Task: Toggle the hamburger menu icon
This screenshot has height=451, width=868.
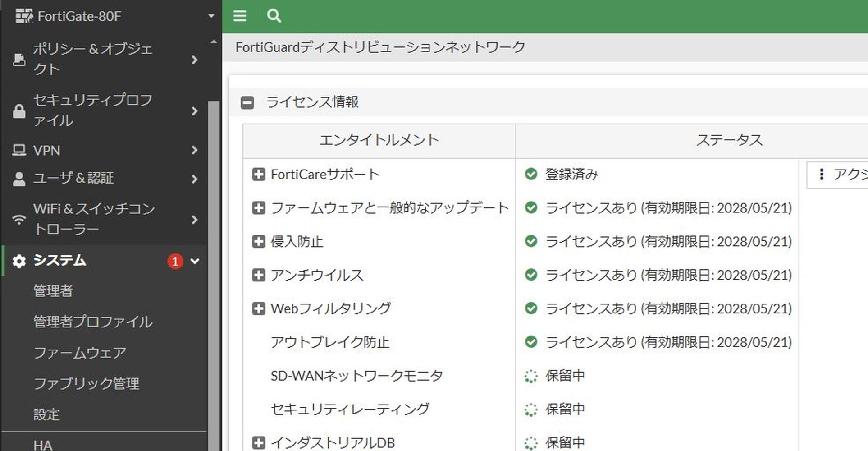Action: click(240, 16)
